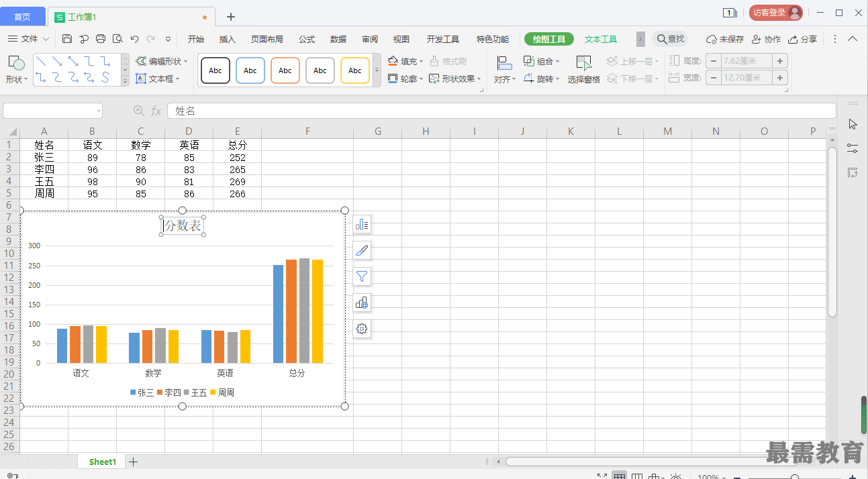Click Unsaved (未保存) cloud button
This screenshot has width=868, height=479.
pos(725,39)
